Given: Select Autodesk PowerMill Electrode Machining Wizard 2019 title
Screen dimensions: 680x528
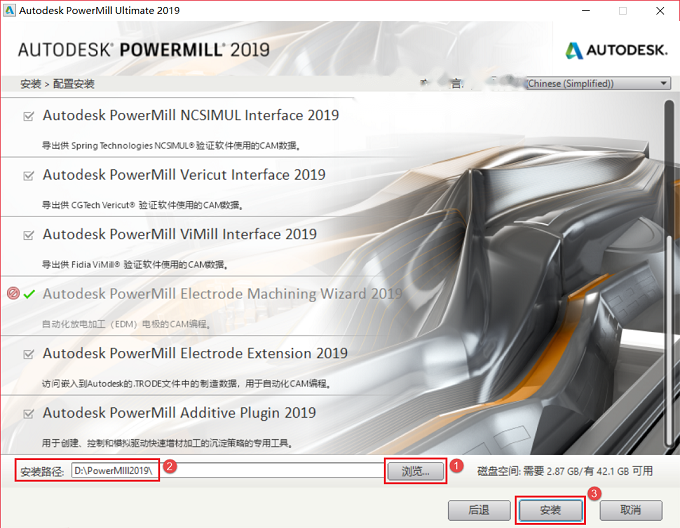Looking at the screenshot, I should point(222,293).
